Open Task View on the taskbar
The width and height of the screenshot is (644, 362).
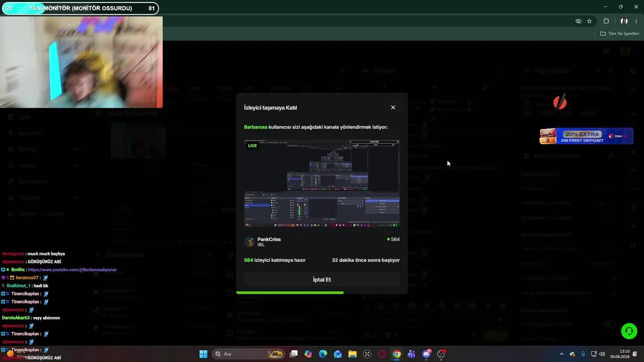tap(294, 354)
